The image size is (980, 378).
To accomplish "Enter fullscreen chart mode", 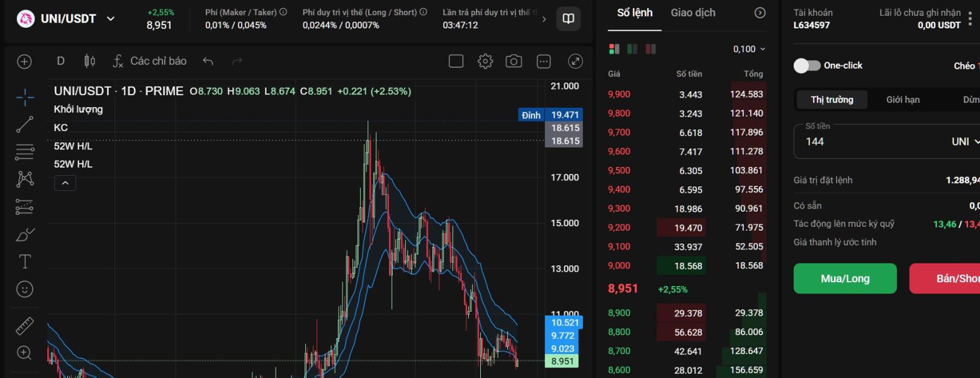I will 575,61.
